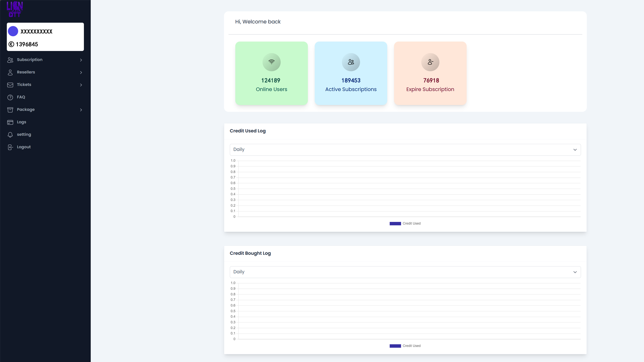Click the Expire Subscription user-minus icon
This screenshot has width=644, height=362.
tap(430, 62)
